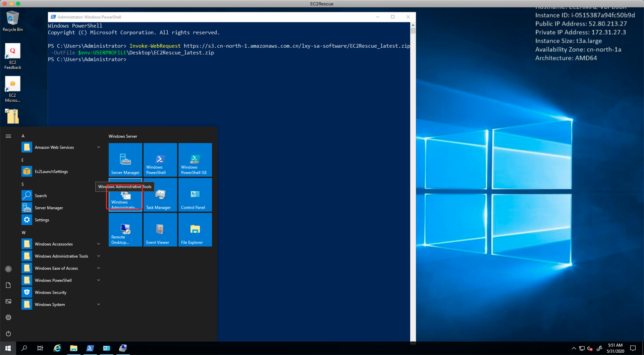Click the Internet Explorer taskbar icon

coord(57,348)
